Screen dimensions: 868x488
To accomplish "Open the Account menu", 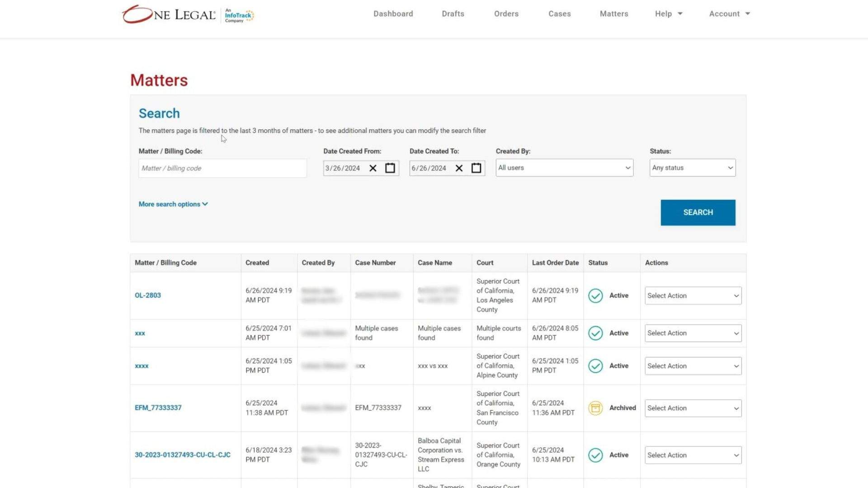I will pos(730,14).
